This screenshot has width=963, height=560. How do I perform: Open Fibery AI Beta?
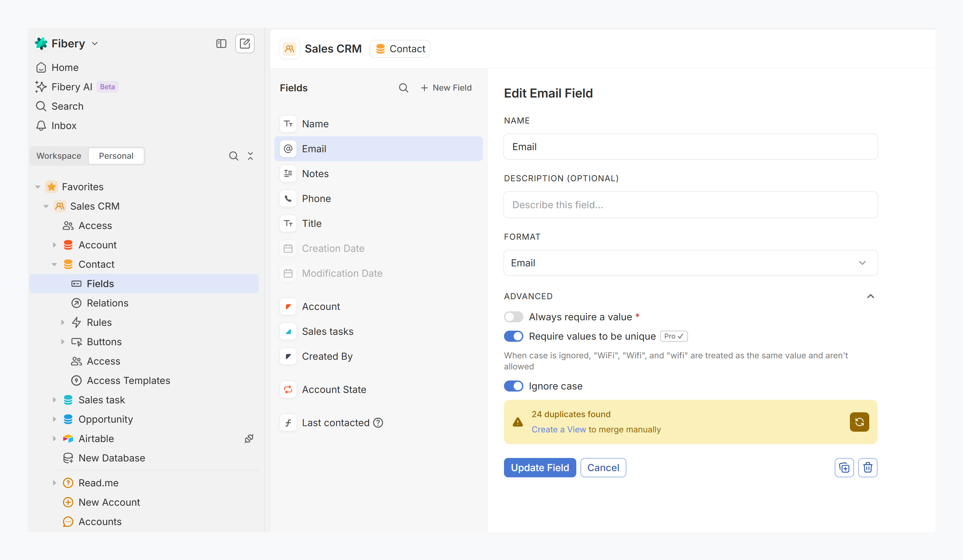pos(76,87)
